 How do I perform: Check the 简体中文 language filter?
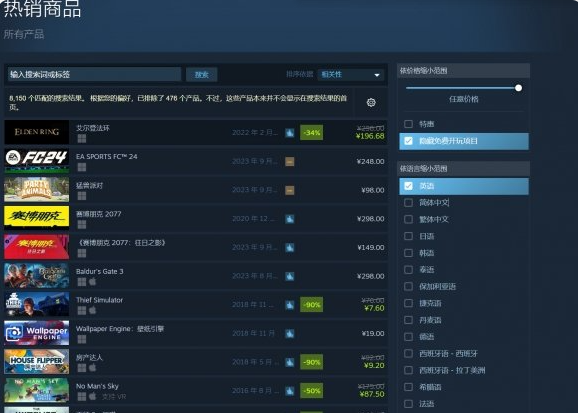point(408,202)
